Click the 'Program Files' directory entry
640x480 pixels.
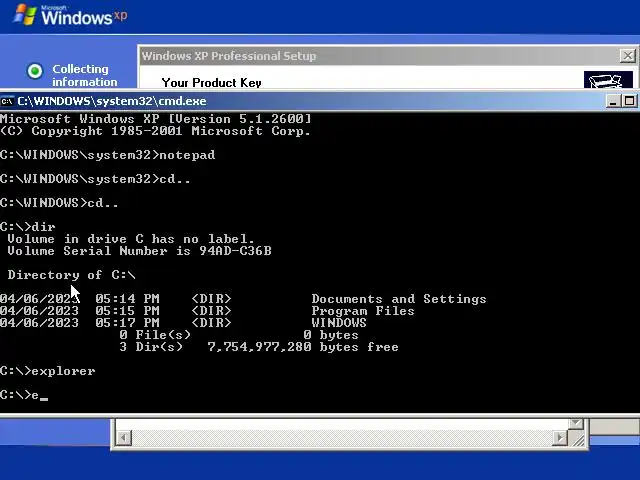click(363, 311)
